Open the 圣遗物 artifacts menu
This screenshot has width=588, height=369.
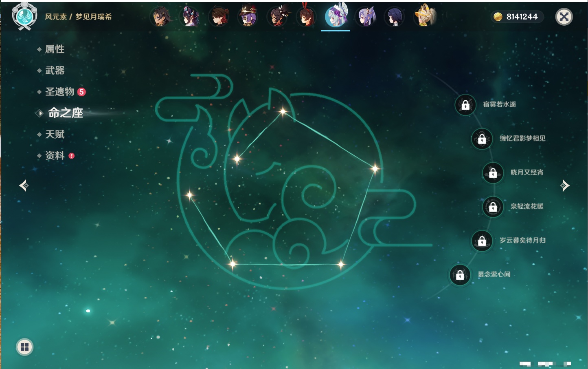coord(59,92)
